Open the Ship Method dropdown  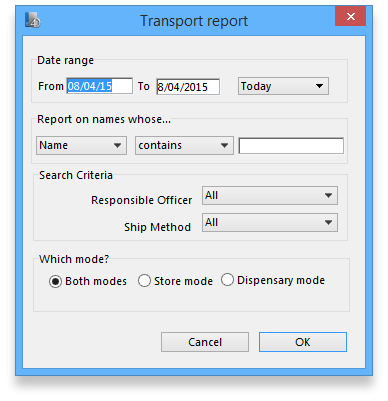(270, 223)
